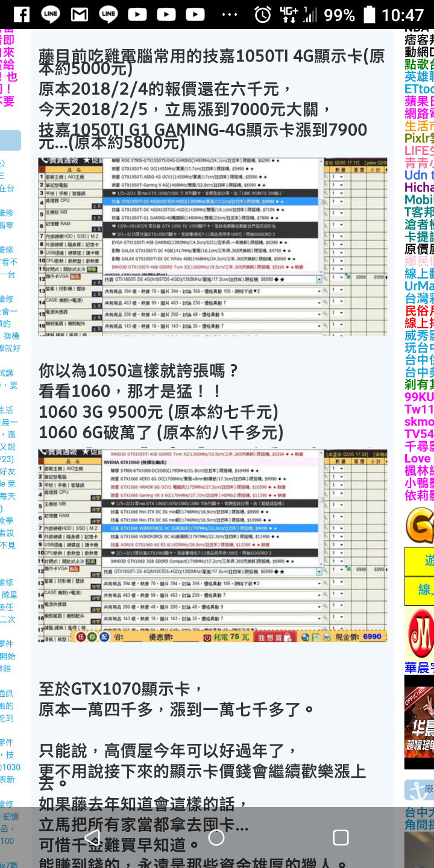Tap the 99% battery percentage text
The width and height of the screenshot is (434, 868).
[x=339, y=14]
